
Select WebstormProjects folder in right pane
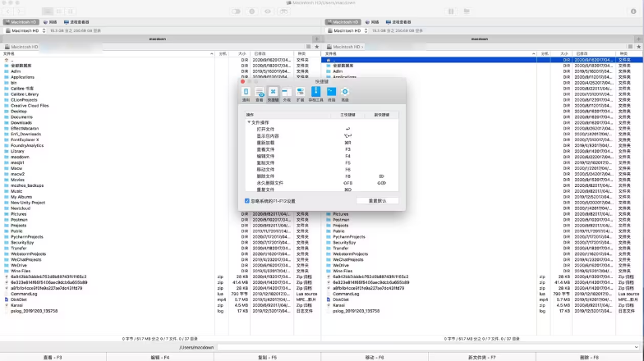(x=350, y=254)
